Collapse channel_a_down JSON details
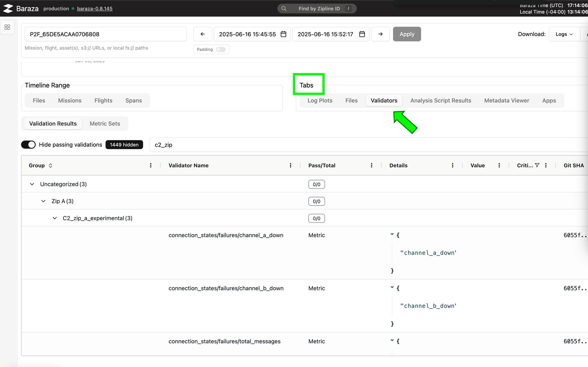 coord(392,235)
